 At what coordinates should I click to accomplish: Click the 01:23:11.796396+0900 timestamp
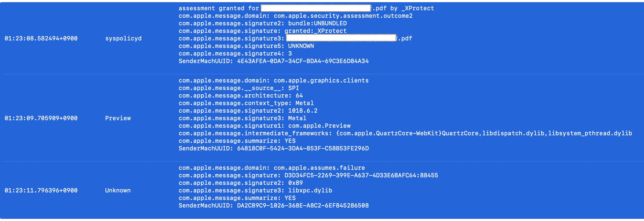(41, 191)
